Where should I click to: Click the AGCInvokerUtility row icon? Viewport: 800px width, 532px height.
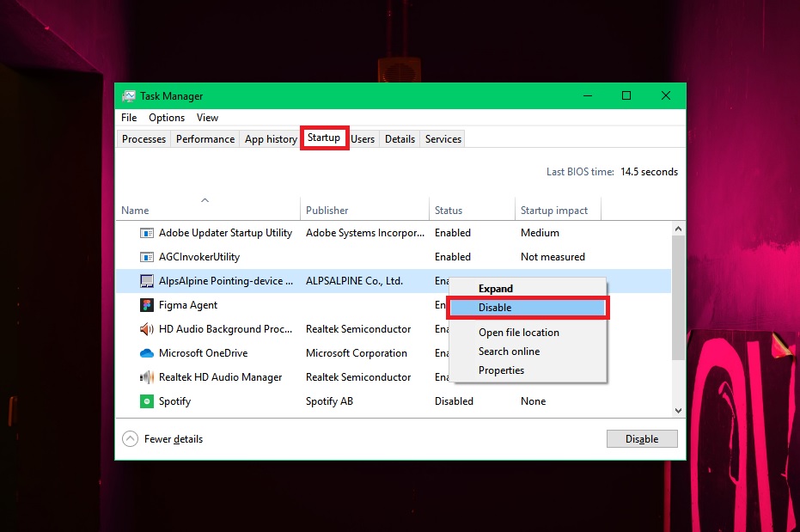tap(146, 257)
